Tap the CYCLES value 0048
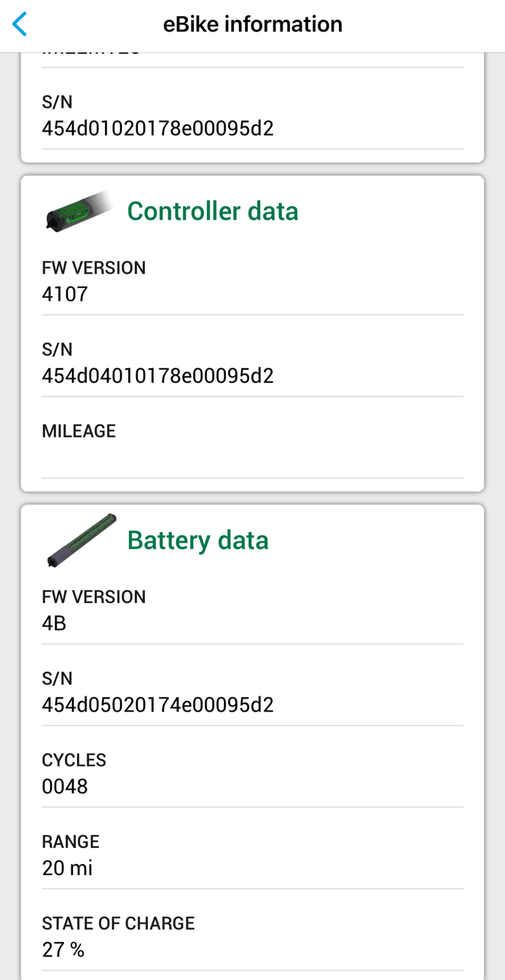This screenshot has height=980, width=505. pyautogui.click(x=65, y=787)
